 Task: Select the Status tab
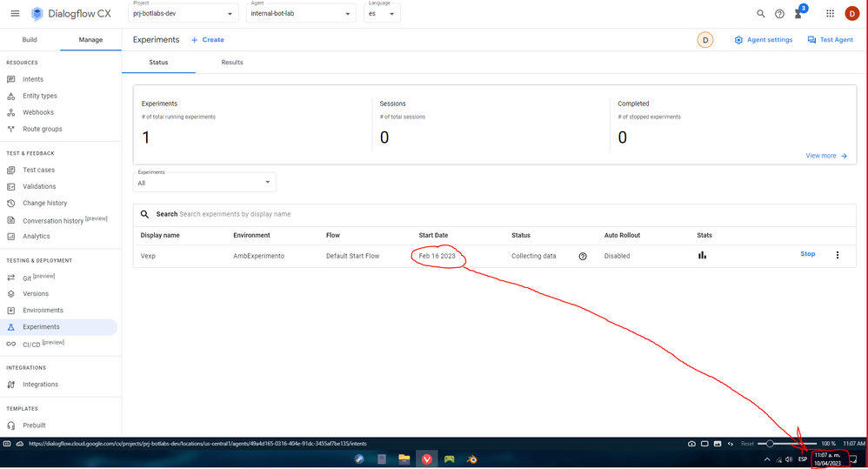pos(158,63)
